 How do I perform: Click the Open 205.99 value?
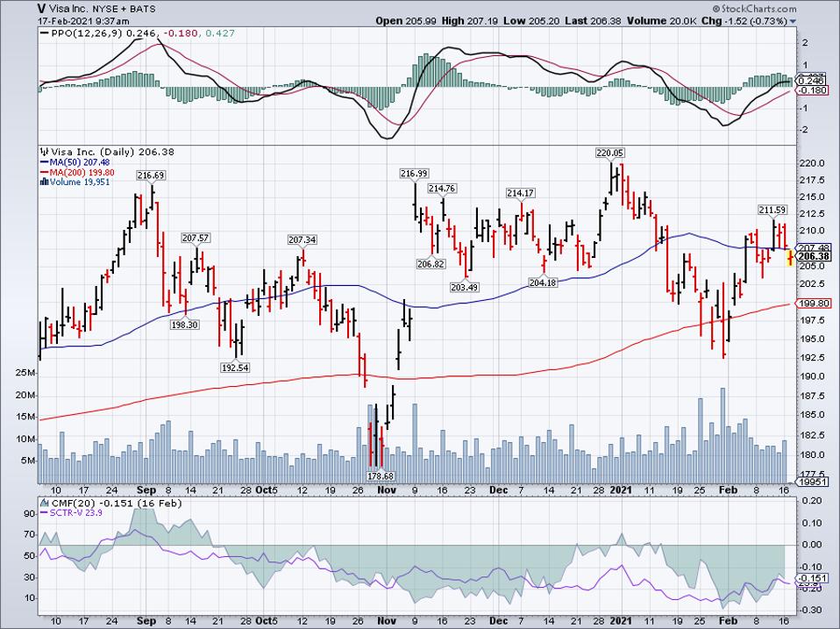(406, 21)
